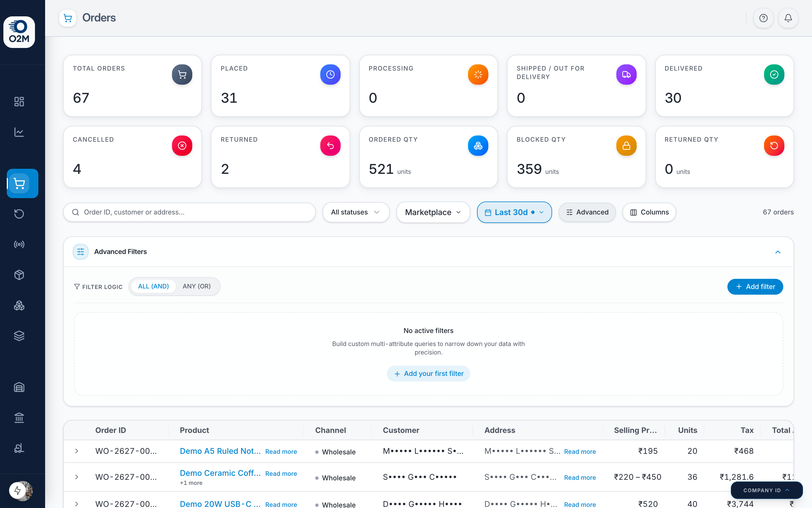812x508 pixels.
Task: Click the Address column header
Action: point(500,430)
